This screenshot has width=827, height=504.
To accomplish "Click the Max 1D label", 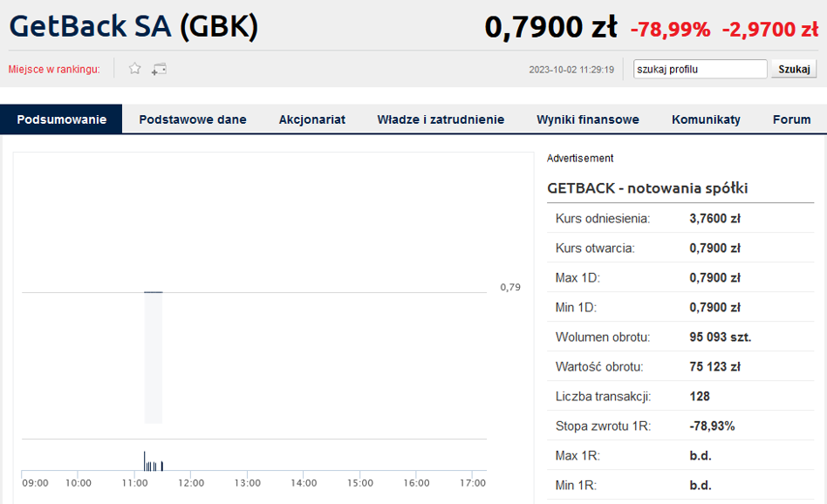I will [578, 278].
